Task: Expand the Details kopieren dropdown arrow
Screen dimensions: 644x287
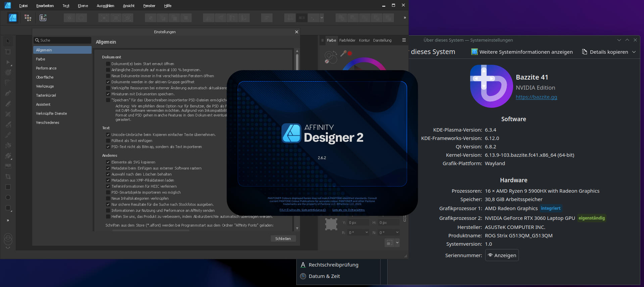Action: (634, 52)
